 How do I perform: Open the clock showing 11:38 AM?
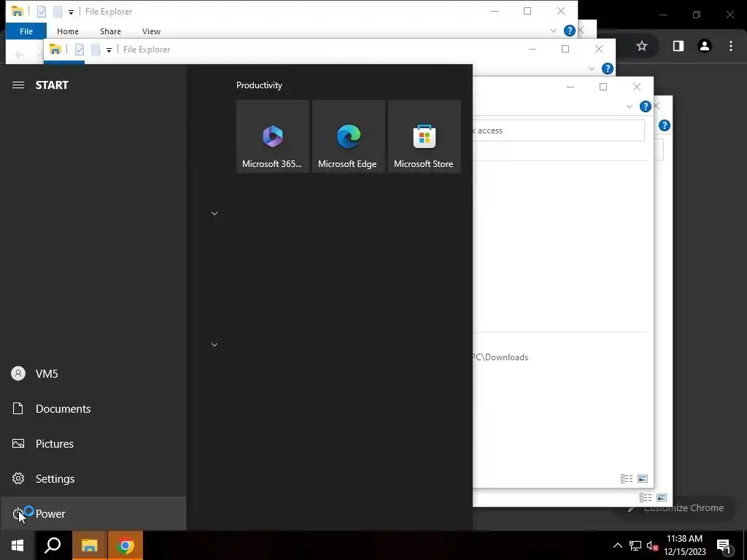(684, 545)
